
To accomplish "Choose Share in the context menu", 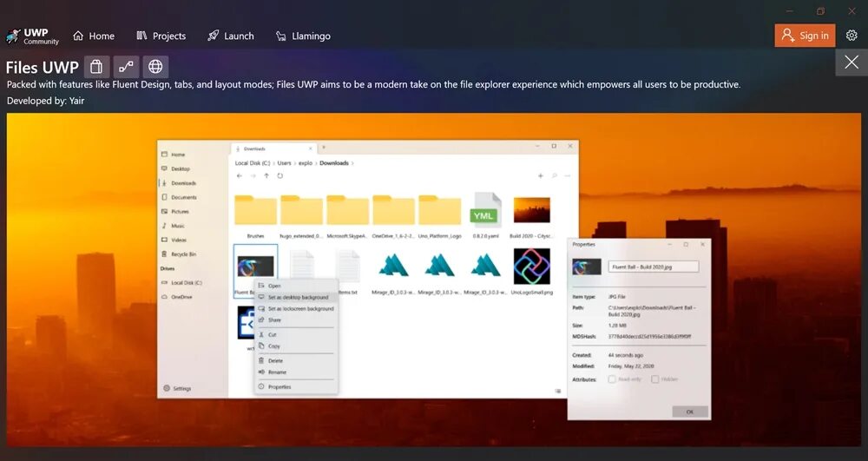I will pos(296,319).
